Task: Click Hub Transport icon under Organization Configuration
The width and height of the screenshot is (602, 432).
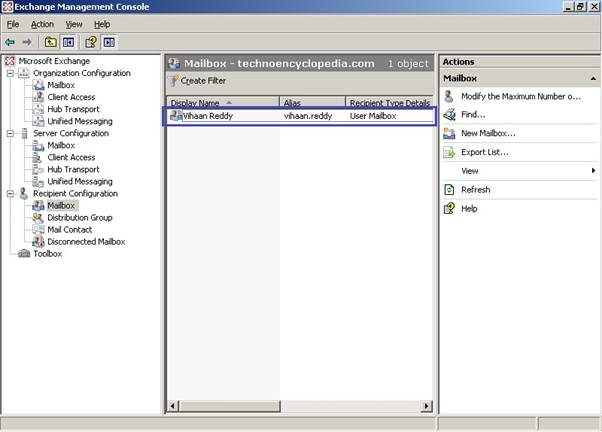Action: click(x=38, y=109)
